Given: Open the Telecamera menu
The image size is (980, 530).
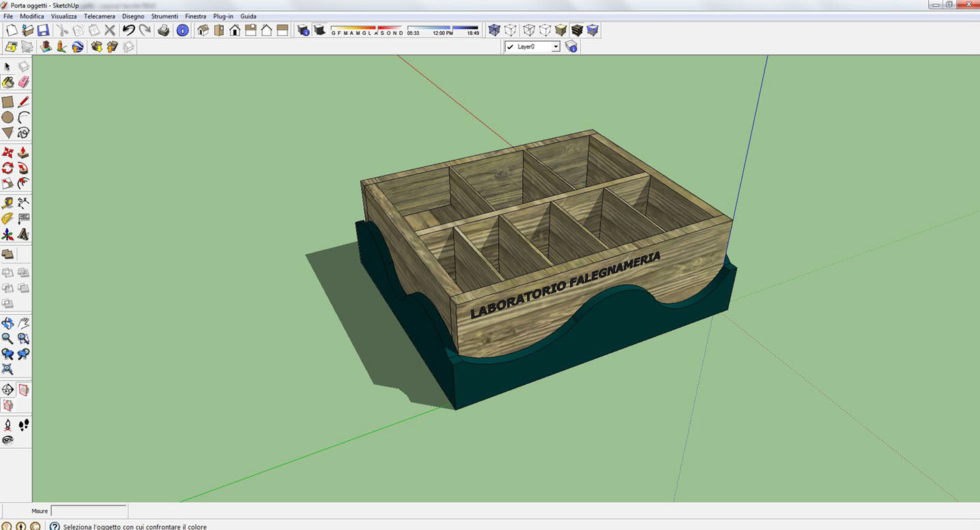Looking at the screenshot, I should [x=100, y=16].
